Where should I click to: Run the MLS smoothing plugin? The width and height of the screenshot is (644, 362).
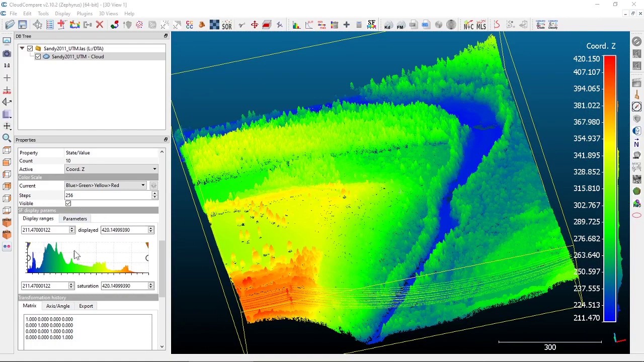[481, 25]
